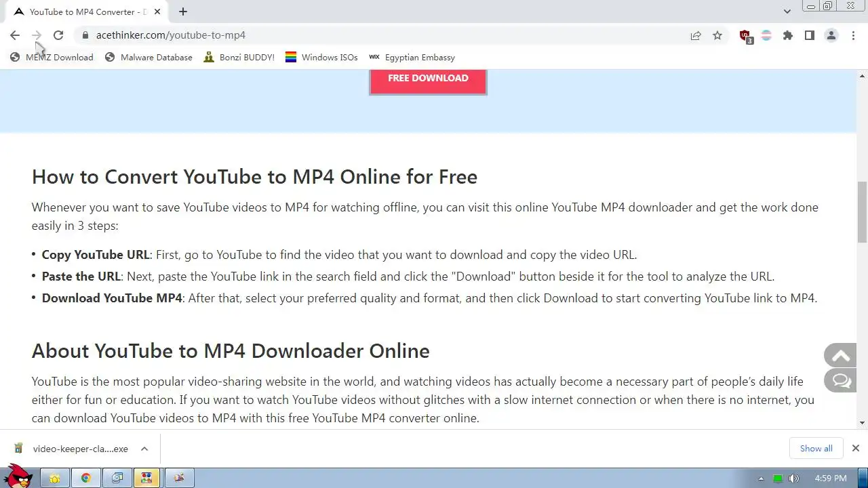Click the 4:59 PM clock

tap(831, 479)
